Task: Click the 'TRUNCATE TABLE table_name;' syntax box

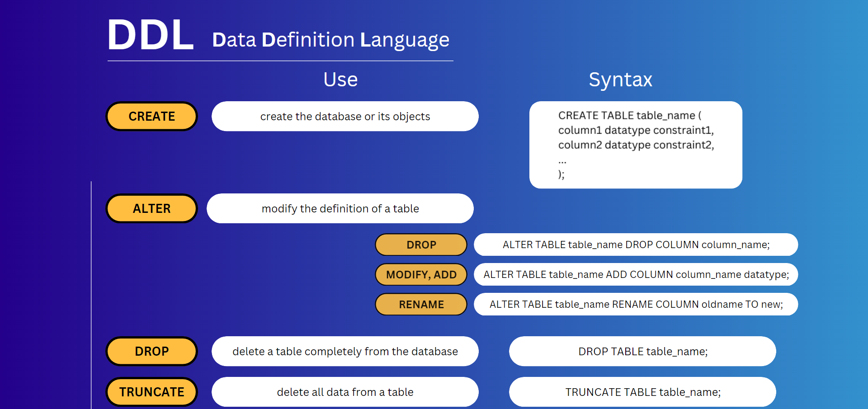Action: [x=642, y=392]
